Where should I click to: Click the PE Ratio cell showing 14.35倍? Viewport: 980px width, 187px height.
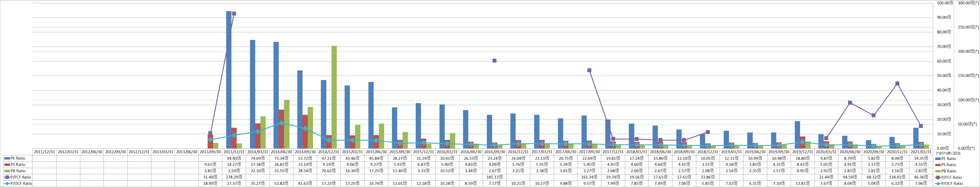(x=921, y=158)
